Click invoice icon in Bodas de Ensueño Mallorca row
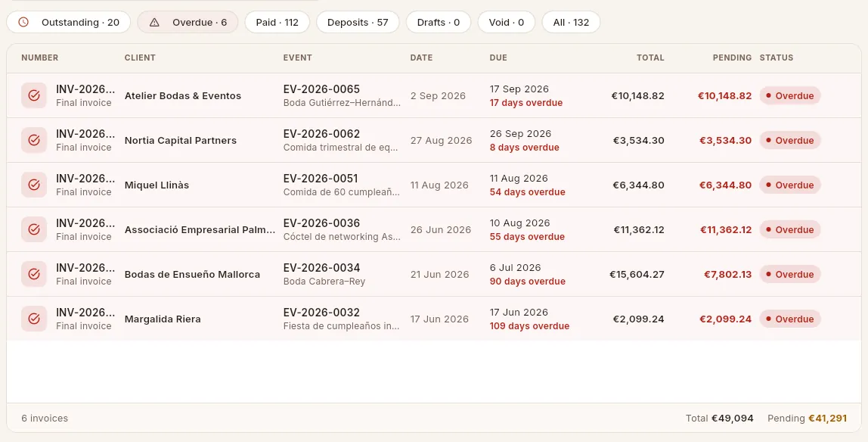Viewport: 868px width, 442px height. [x=34, y=274]
